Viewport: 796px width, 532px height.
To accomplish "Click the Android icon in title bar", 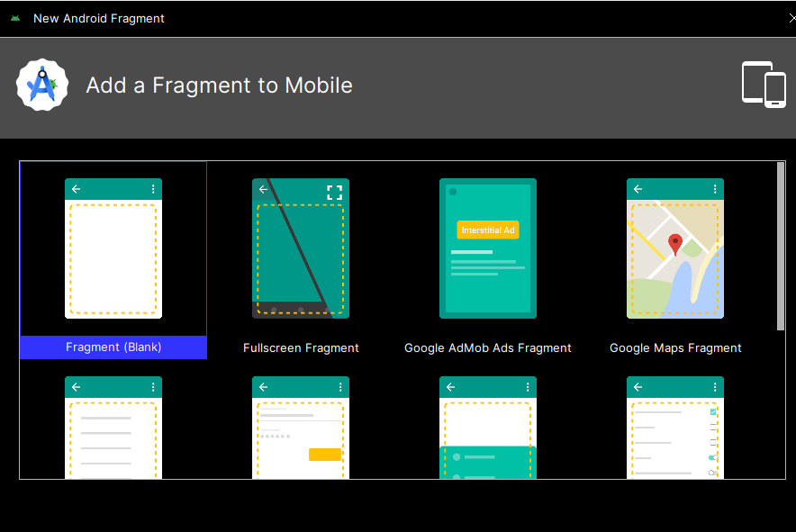I will tap(15, 18).
